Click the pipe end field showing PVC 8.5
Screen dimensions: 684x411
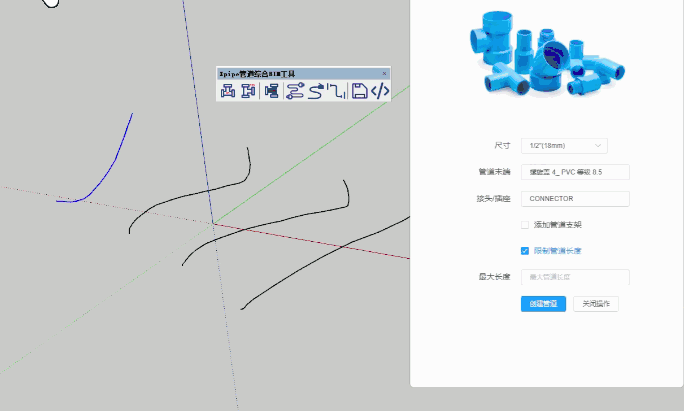coord(575,172)
